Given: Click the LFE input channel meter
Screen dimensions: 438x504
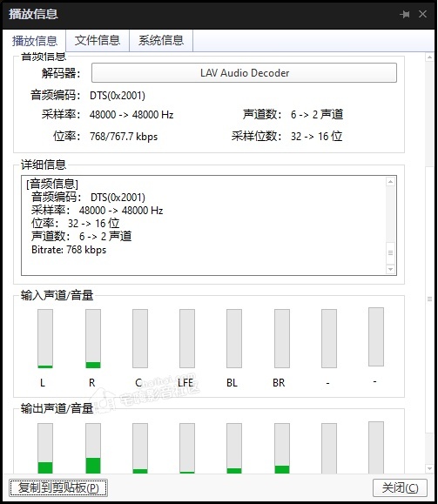Looking at the screenshot, I should [187, 339].
